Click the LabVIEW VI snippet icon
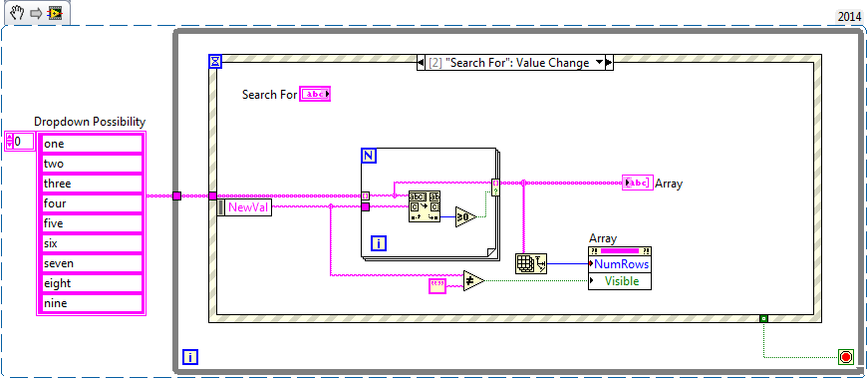The image size is (868, 379). 55,13
